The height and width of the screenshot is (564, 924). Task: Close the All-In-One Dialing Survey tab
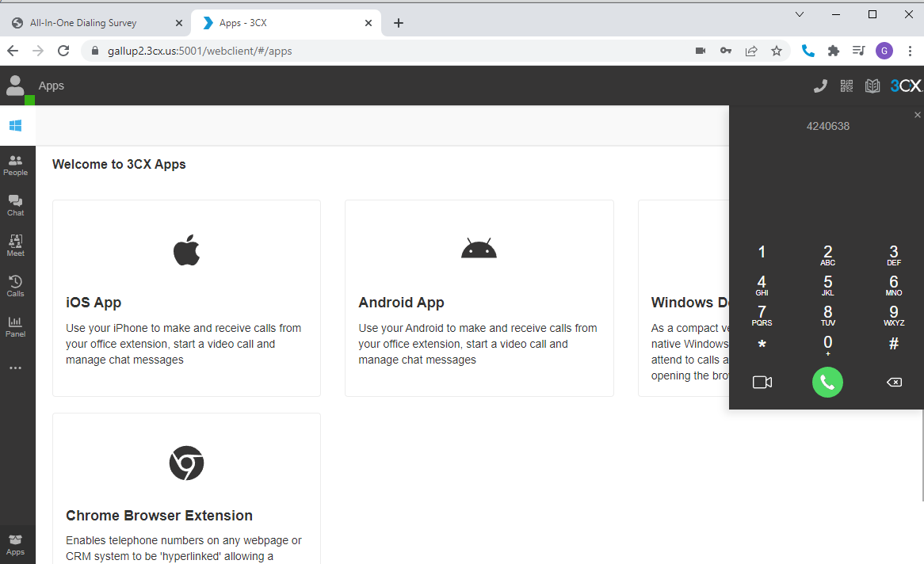179,23
